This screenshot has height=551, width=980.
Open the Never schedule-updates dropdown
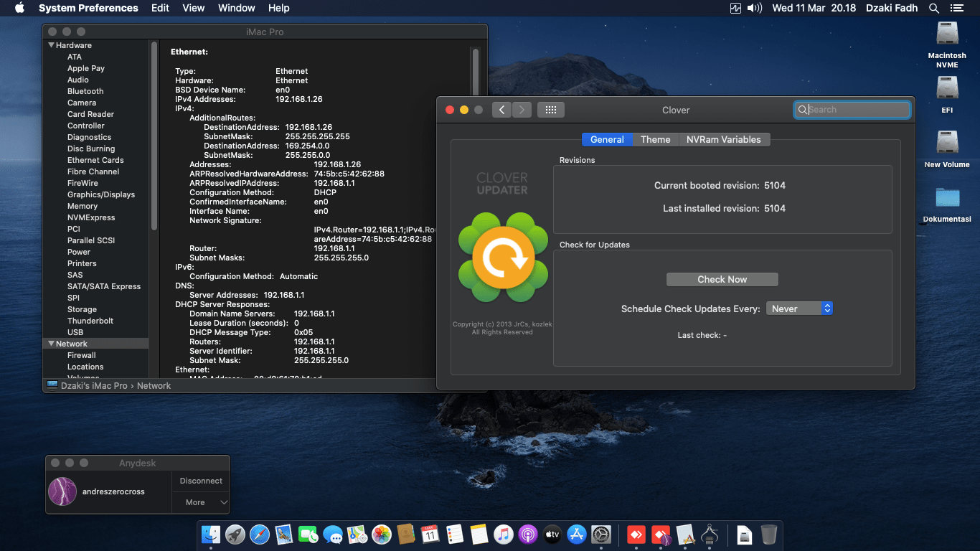(799, 308)
